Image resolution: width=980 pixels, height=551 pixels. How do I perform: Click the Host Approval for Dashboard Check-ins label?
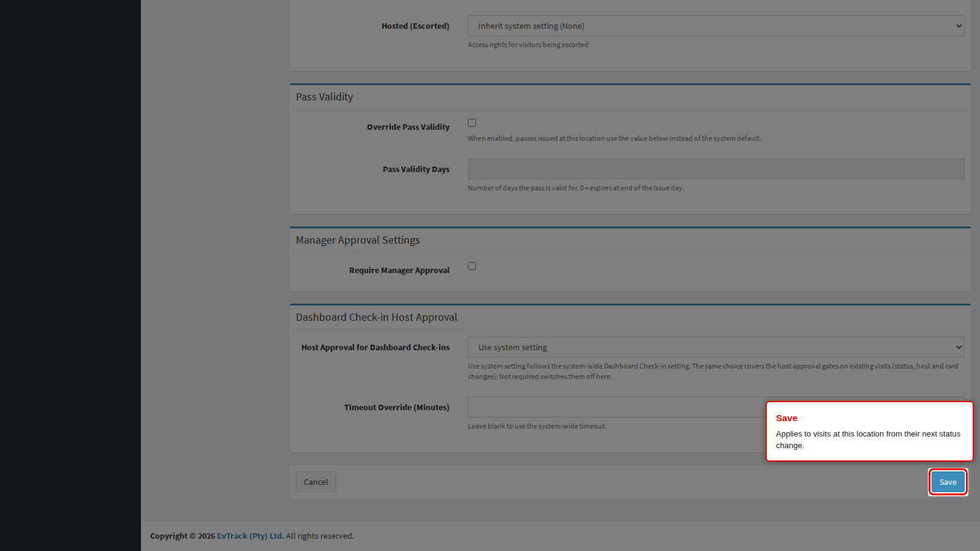(375, 347)
